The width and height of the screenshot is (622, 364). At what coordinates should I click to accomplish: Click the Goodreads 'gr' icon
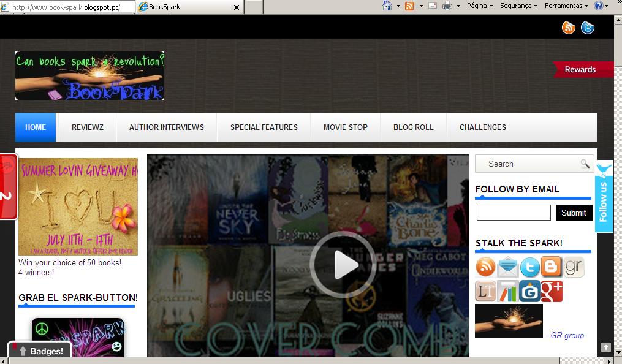(x=574, y=267)
